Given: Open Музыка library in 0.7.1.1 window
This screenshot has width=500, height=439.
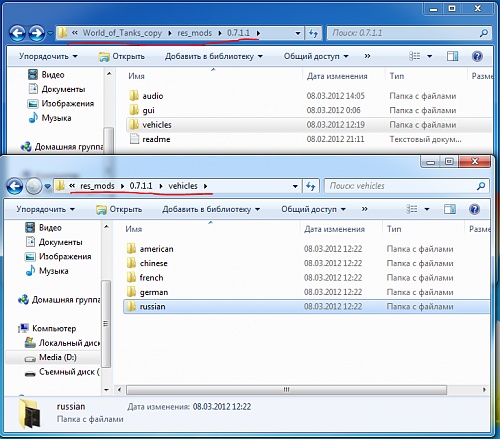Looking at the screenshot, I should (x=50, y=118).
